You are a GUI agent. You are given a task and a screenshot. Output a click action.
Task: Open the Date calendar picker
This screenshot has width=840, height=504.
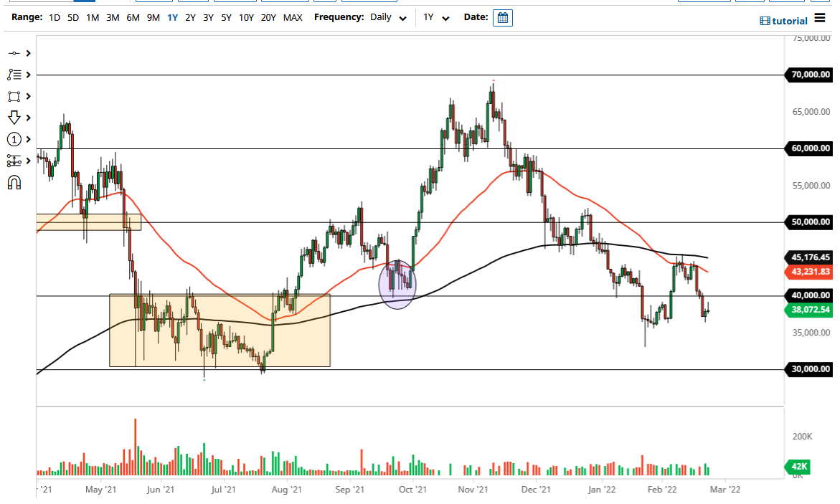coord(502,17)
